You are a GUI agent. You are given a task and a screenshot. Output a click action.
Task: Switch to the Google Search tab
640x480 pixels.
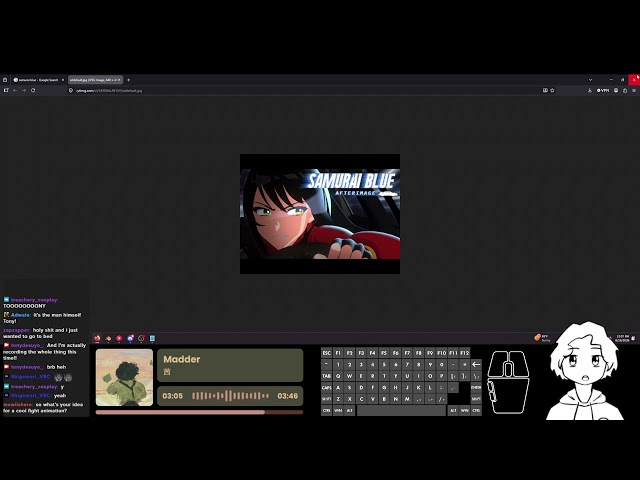(39, 80)
